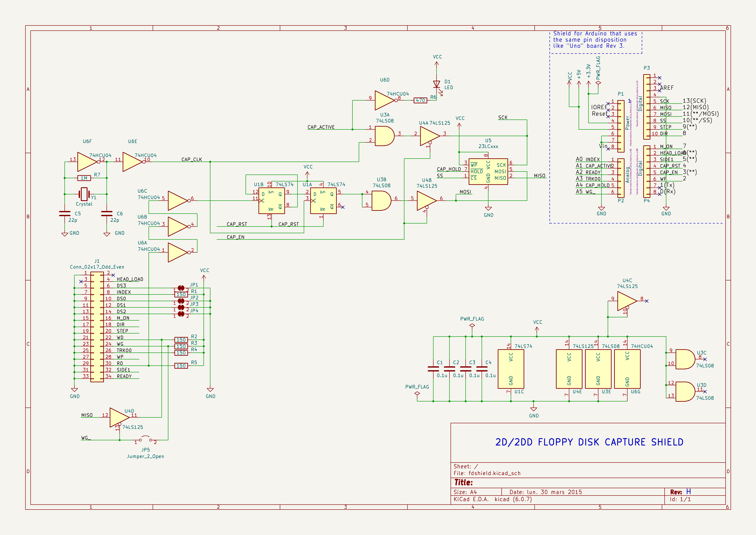Click the U3A 74LS08 AND gate
Image resolution: width=756 pixels, height=535 pixels.
coord(383,136)
